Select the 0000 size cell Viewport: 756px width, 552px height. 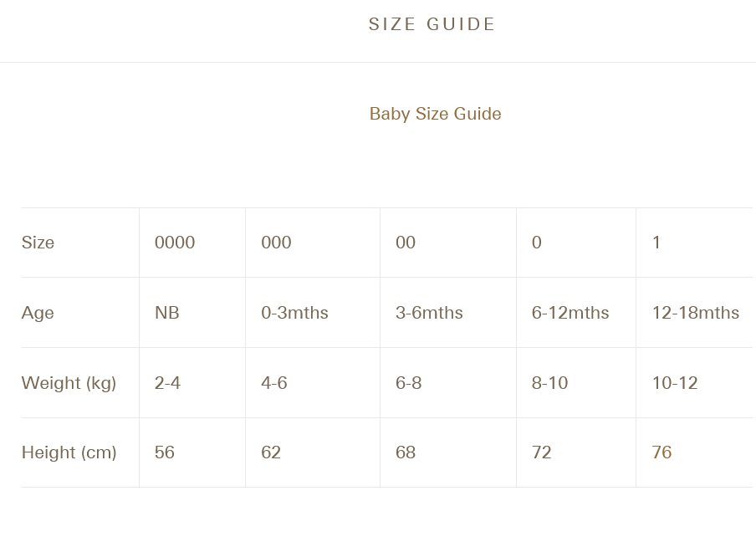(175, 243)
